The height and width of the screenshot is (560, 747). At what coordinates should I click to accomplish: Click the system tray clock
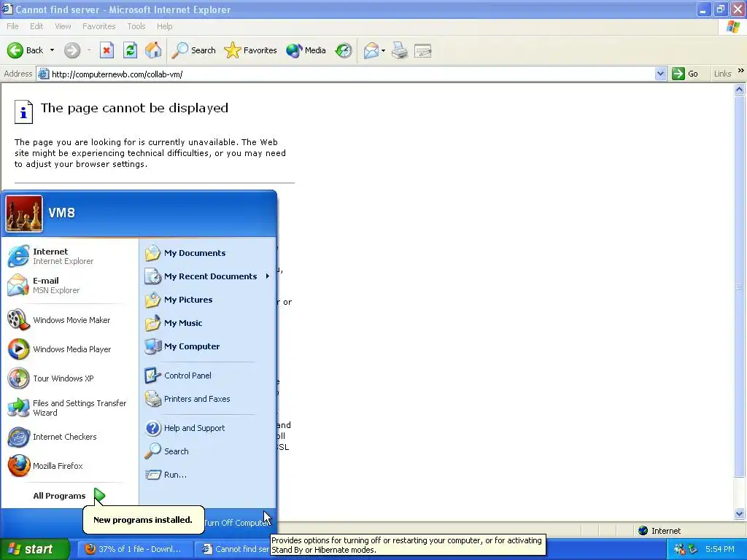coord(720,549)
